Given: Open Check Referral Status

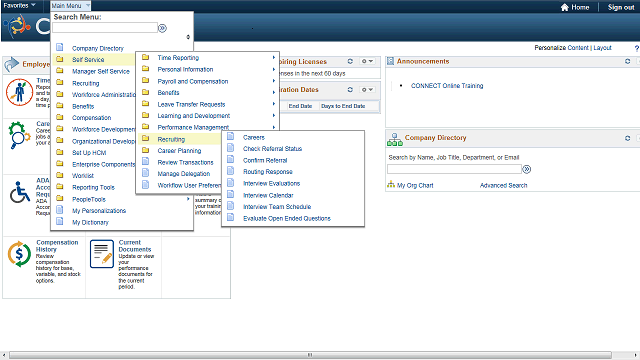Looking at the screenshot, I should tap(272, 149).
